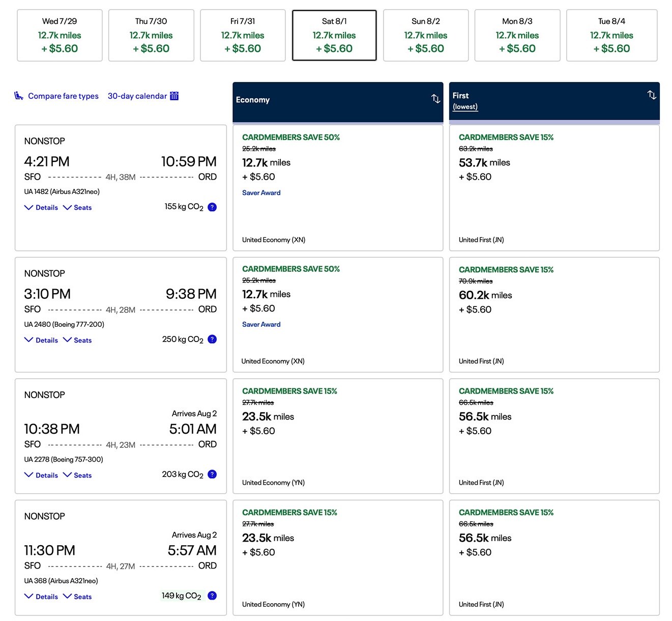Open CO2 info icon for UA 368
Viewport: 672px width, 621px height.
pyautogui.click(x=212, y=596)
